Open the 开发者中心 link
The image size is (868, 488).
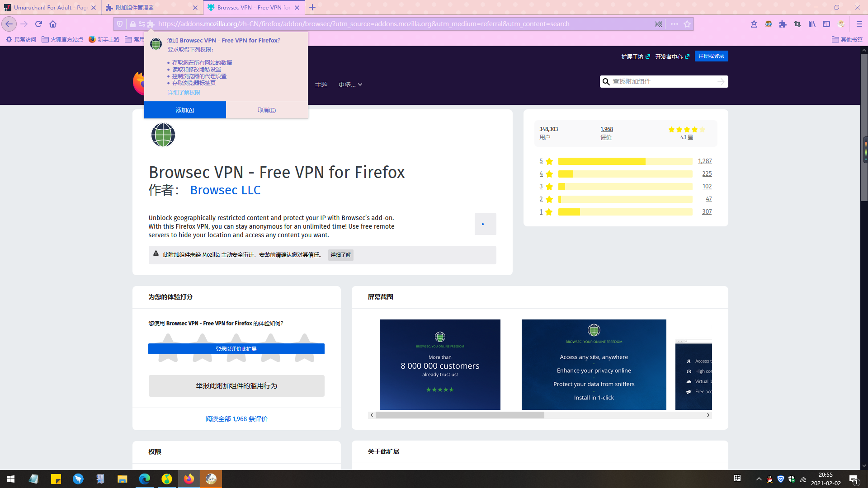(x=672, y=56)
